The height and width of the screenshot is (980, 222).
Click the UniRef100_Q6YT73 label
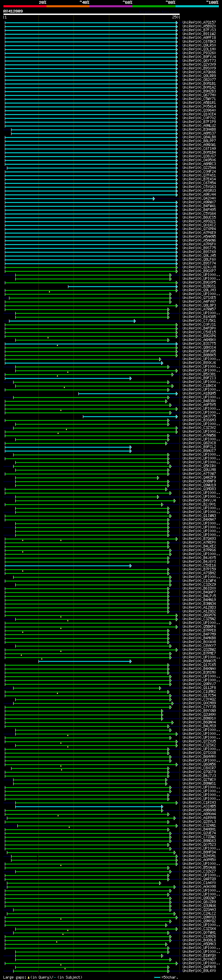pos(199,60)
